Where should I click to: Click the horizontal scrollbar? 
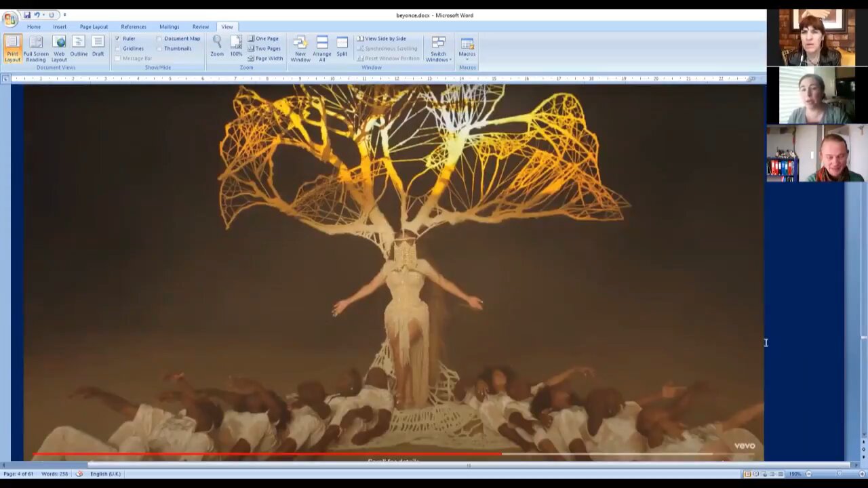(469, 465)
